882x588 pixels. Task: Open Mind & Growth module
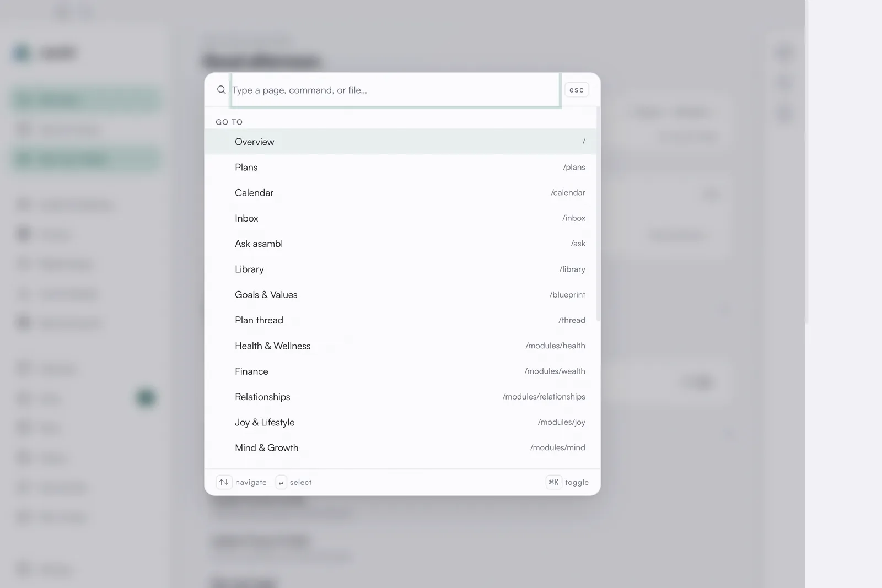pyautogui.click(x=400, y=448)
